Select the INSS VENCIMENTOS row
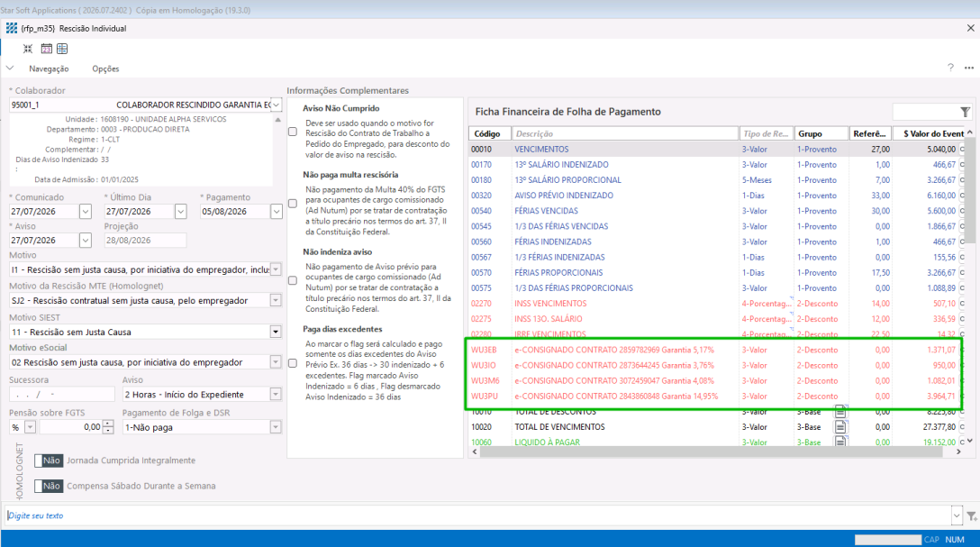The width and height of the screenshot is (980, 547). point(717,303)
